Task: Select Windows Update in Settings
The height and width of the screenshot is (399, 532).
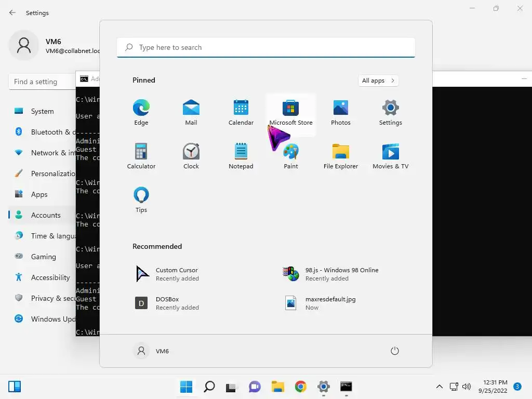Action: (x=42, y=319)
